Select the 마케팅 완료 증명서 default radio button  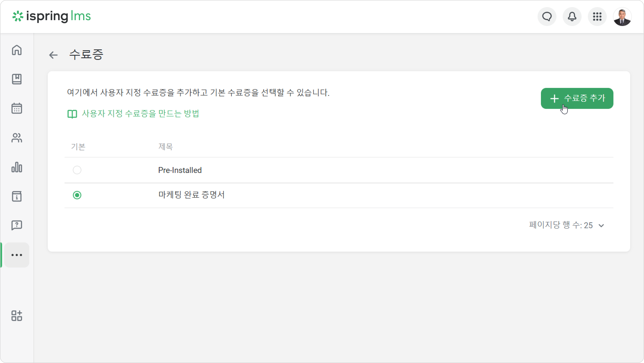pyautogui.click(x=77, y=195)
